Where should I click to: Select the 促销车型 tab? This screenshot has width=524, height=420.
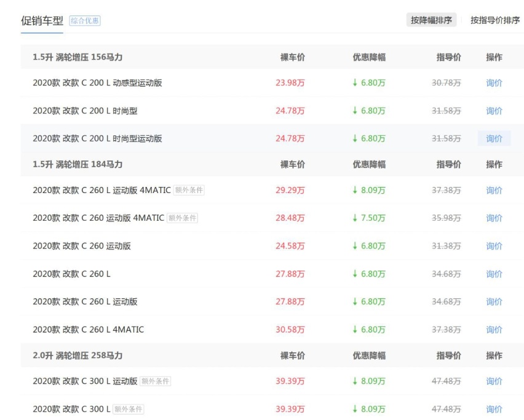tap(42, 21)
